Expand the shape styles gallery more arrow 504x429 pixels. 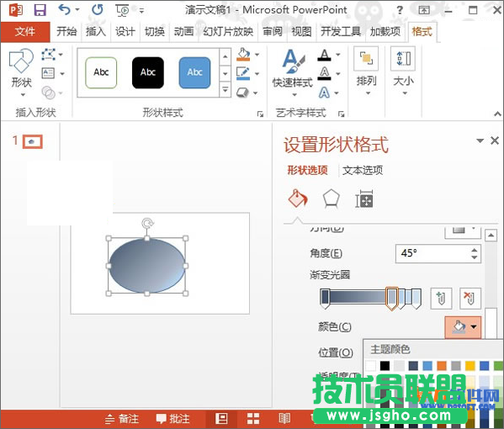225,89
